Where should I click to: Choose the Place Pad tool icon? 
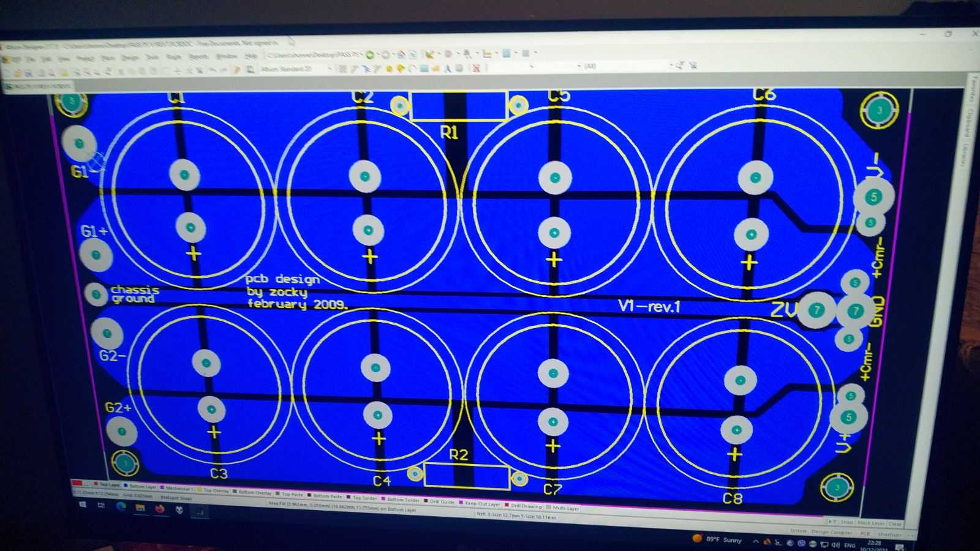point(389,69)
